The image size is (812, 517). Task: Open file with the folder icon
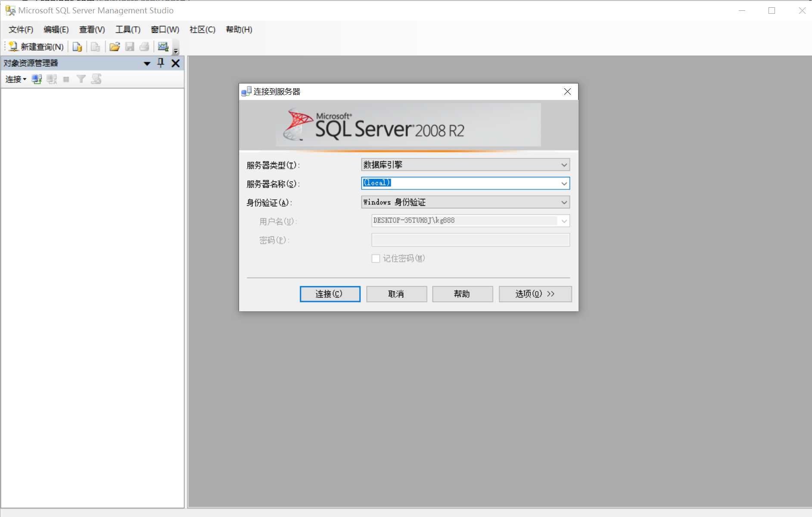[x=115, y=46]
